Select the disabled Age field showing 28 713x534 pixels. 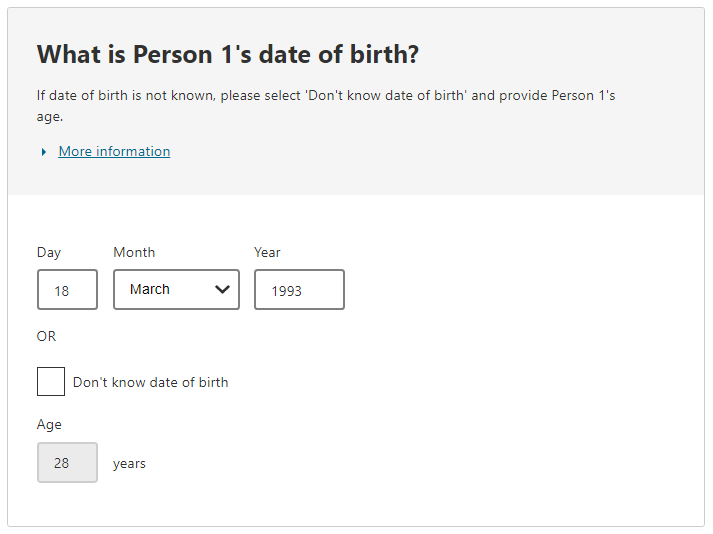tap(67, 463)
